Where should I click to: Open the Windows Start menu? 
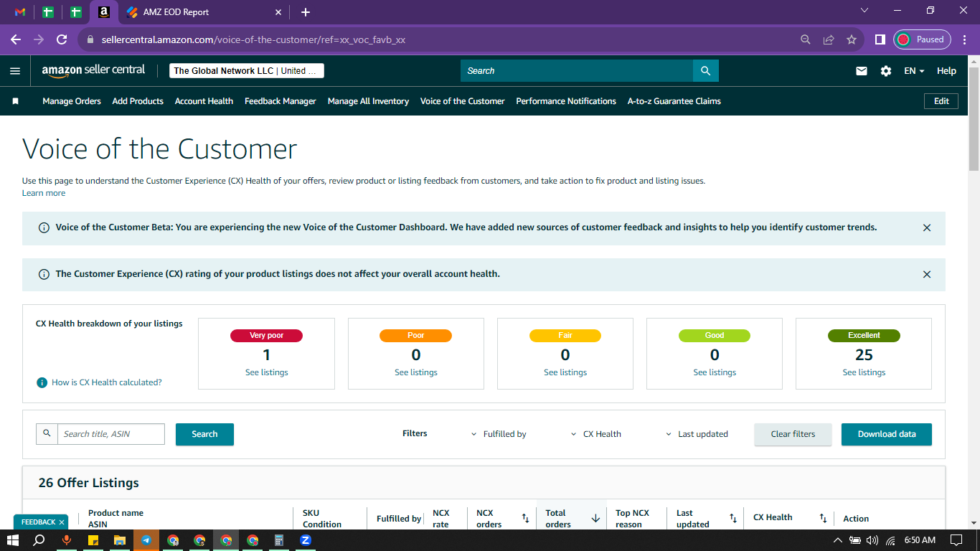coord(13,540)
